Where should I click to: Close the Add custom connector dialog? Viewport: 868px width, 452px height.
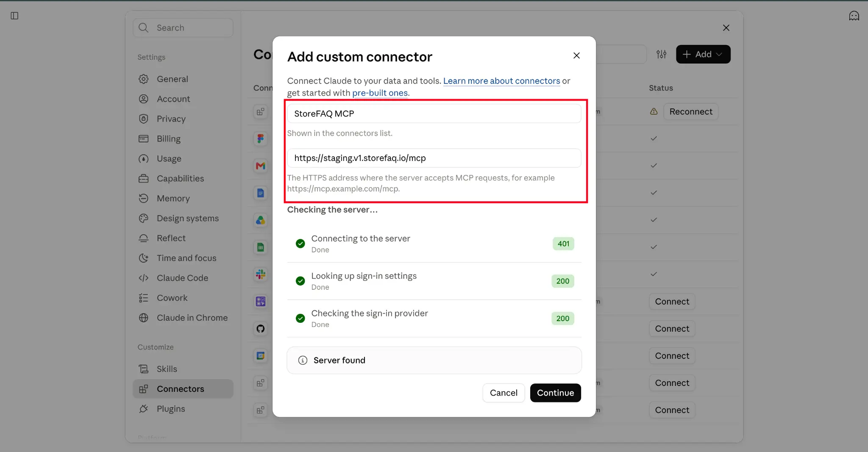576,55
